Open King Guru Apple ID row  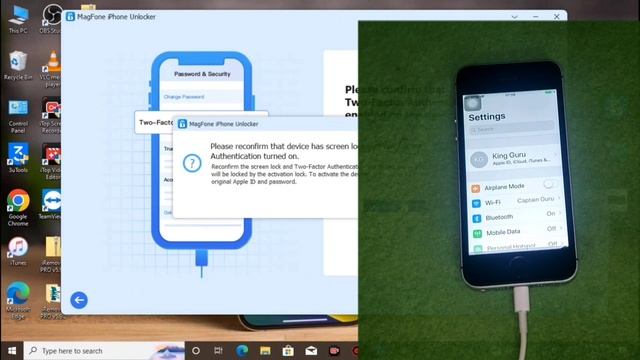tap(514, 158)
